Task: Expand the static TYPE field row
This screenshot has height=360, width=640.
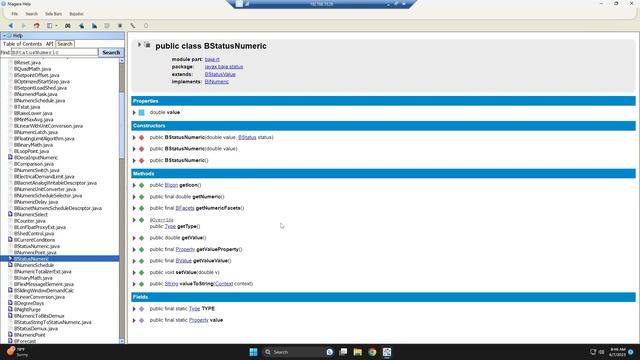Action: (134, 309)
